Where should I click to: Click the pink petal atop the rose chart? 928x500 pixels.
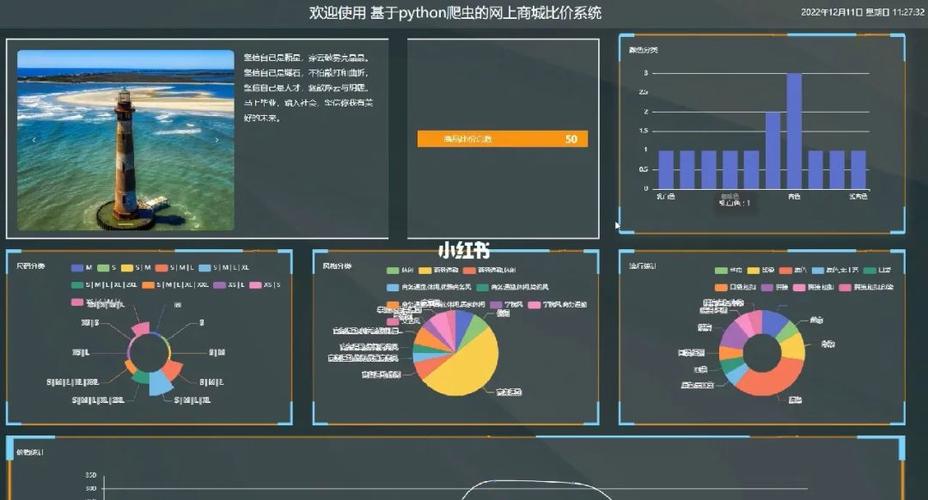click(141, 328)
